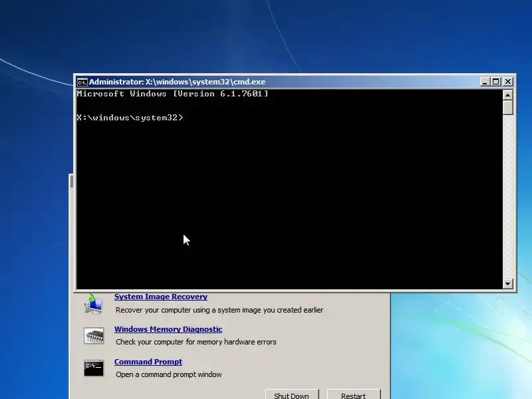
Task: Click 'Check your computer for memory hardware errors' text
Action: click(x=196, y=342)
